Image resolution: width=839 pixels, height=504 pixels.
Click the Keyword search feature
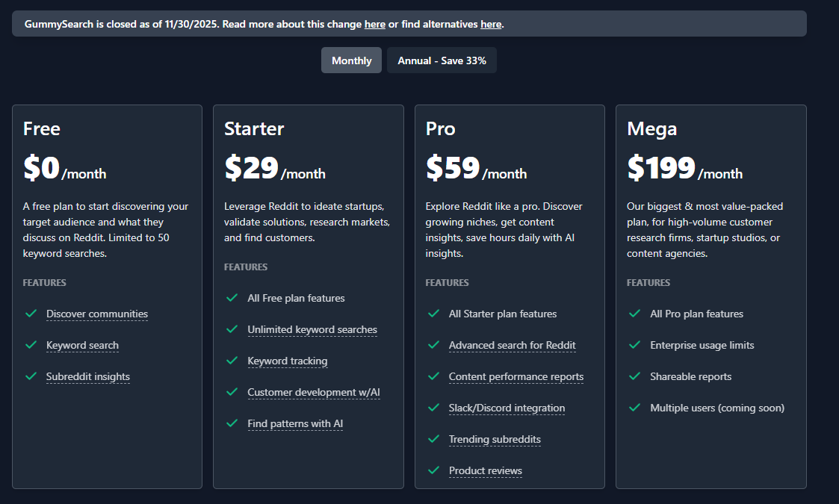(x=82, y=346)
